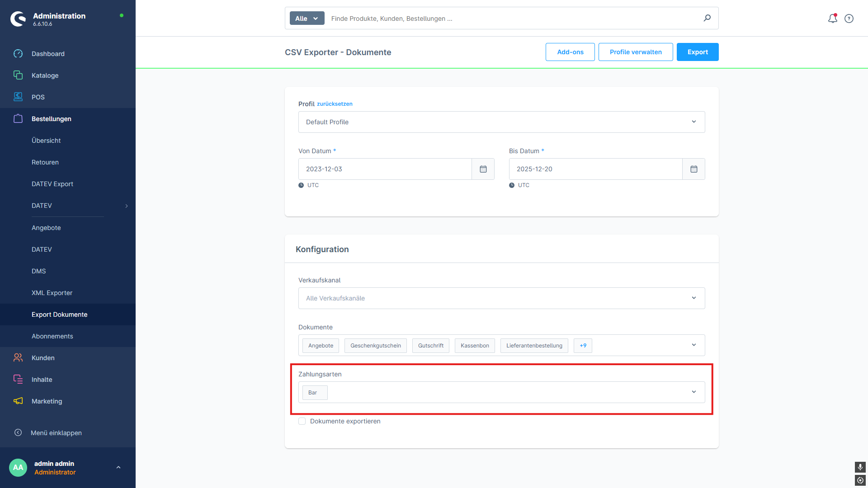
Task: Enable the Dokumente exportieren checkbox
Action: [302, 421]
